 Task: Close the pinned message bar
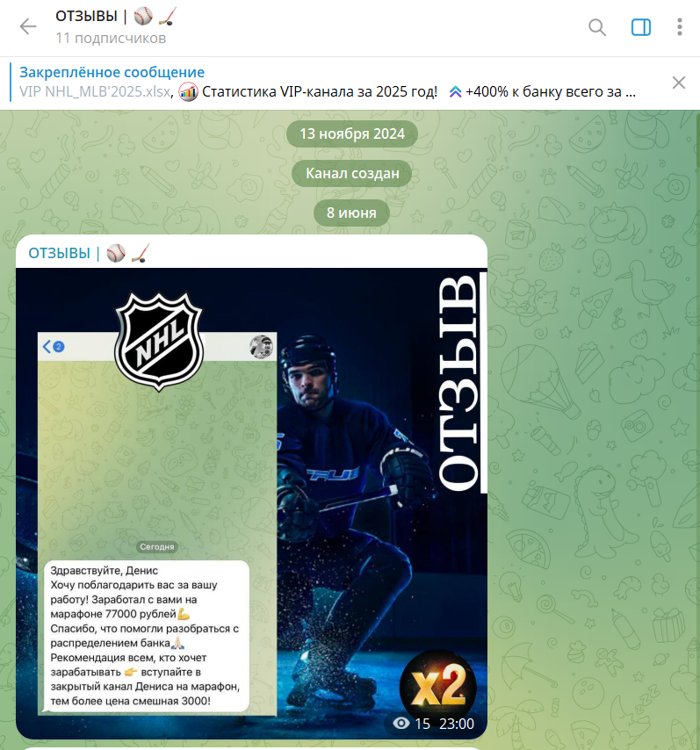point(678,83)
